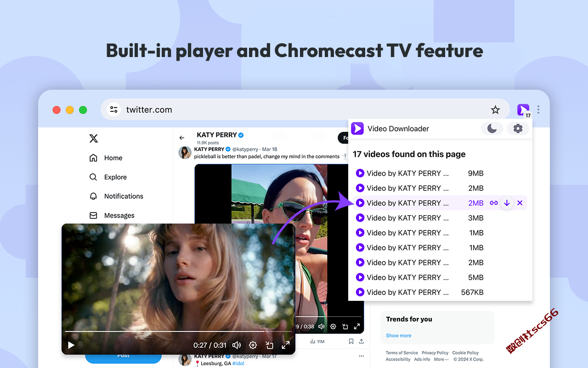The width and height of the screenshot is (588, 368).
Task: Click picture-in-picture icon on tweet video
Action: (345, 327)
